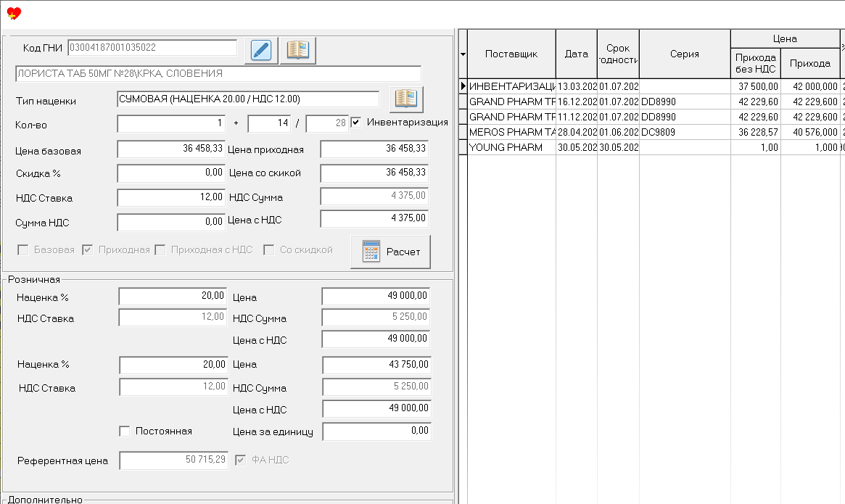Viewport: 845px width, 504px height.
Task: Click the Цена со скидкой field
Action: [374, 173]
